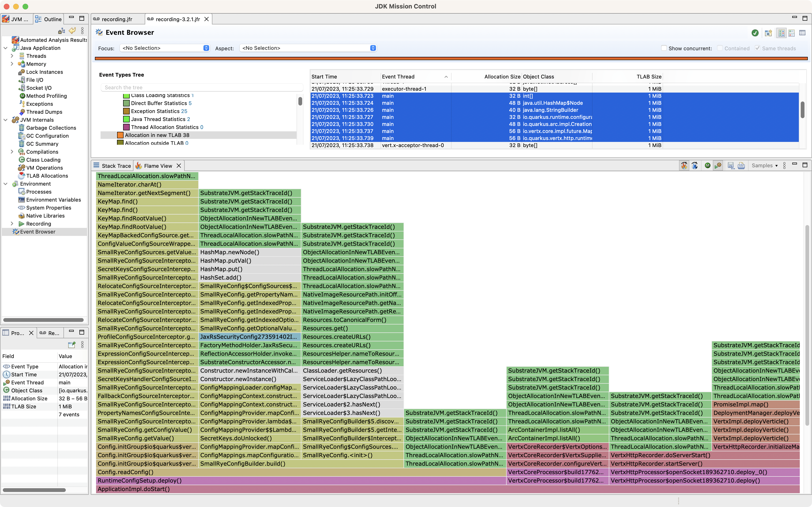
Task: Select the stacked layout icon
Action: [x=792, y=33]
